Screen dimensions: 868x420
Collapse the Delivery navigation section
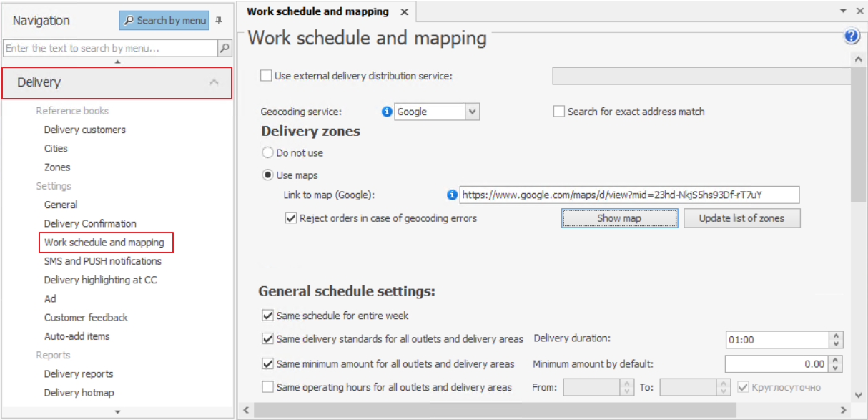[x=214, y=82]
